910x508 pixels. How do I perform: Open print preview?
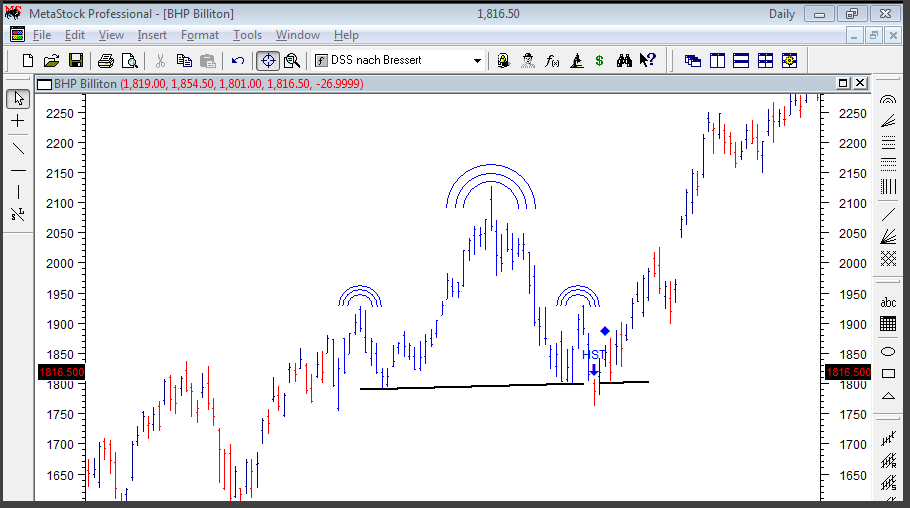pos(130,60)
